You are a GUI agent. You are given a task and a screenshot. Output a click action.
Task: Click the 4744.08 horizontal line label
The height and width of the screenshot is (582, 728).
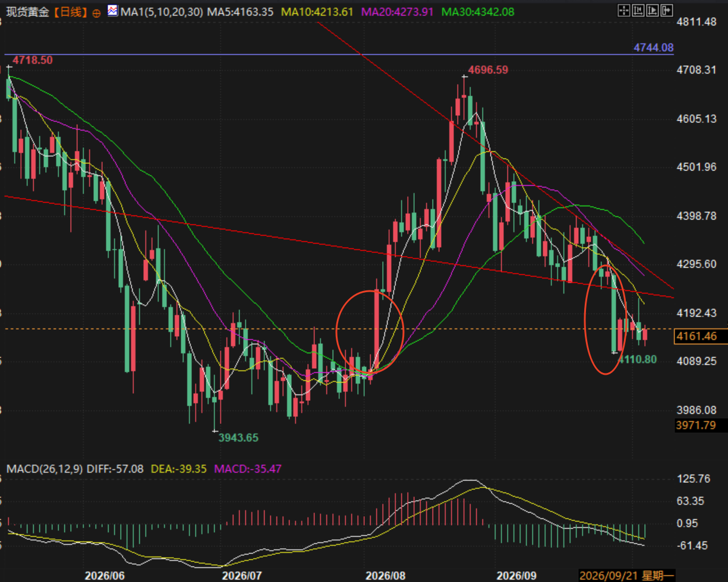pos(654,48)
